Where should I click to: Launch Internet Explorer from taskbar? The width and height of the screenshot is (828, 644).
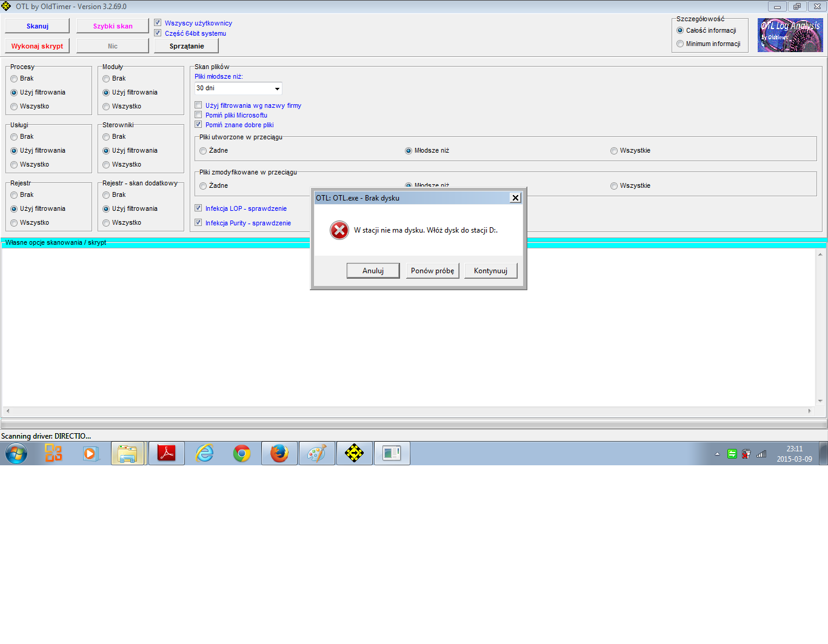click(204, 453)
